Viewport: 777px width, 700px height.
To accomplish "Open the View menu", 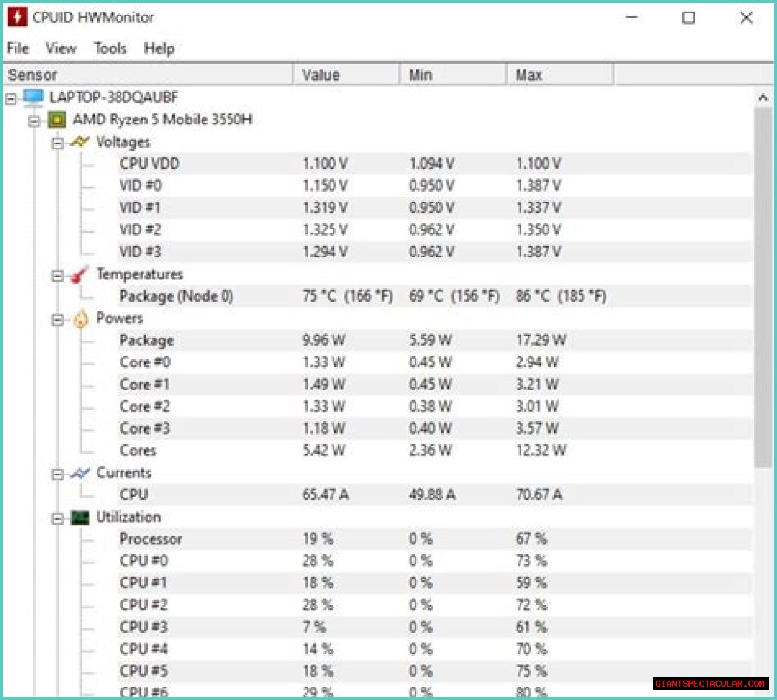I will (x=61, y=49).
